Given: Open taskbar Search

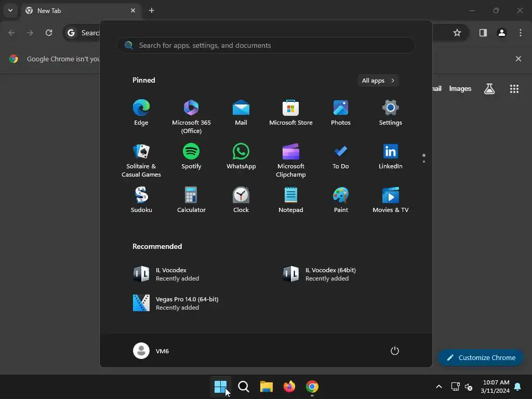Looking at the screenshot, I should coord(243,387).
